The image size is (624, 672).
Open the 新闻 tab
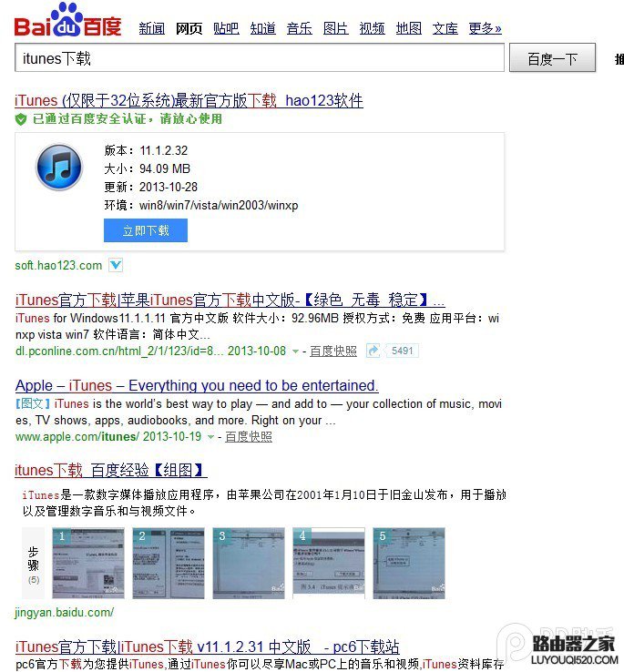point(152,28)
